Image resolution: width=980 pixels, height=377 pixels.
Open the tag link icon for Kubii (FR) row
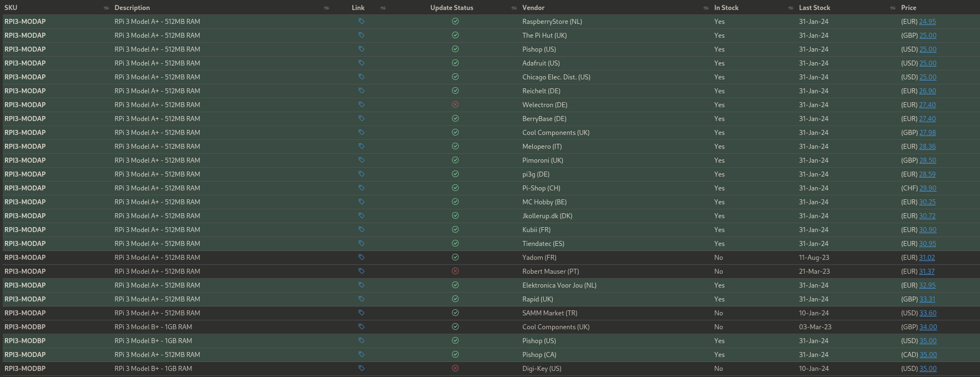[361, 229]
